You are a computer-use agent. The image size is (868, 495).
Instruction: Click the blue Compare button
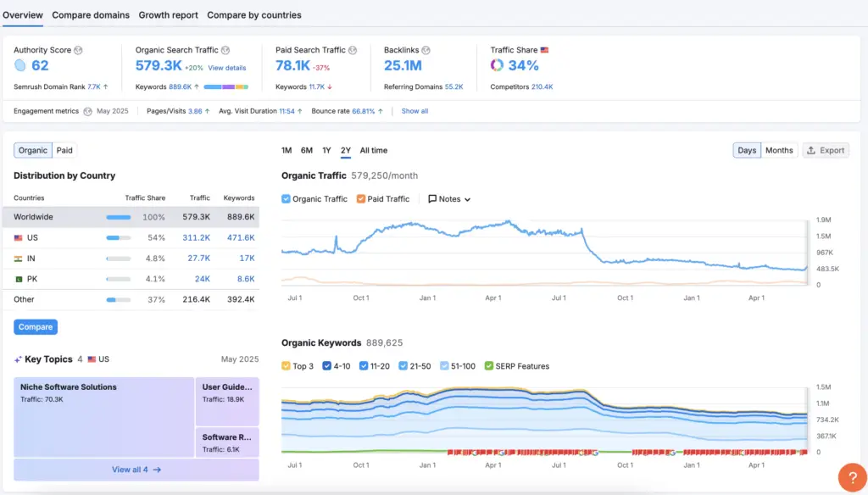click(x=36, y=326)
